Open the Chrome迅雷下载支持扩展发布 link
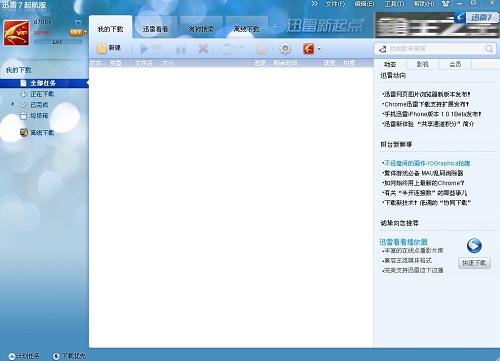This screenshot has width=500, height=361. tap(426, 104)
